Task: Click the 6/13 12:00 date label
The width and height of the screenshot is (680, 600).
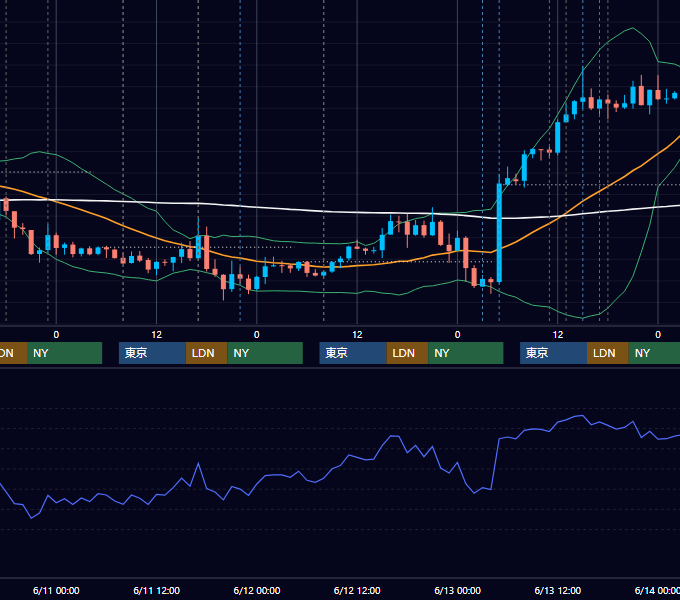Action: coord(558,590)
